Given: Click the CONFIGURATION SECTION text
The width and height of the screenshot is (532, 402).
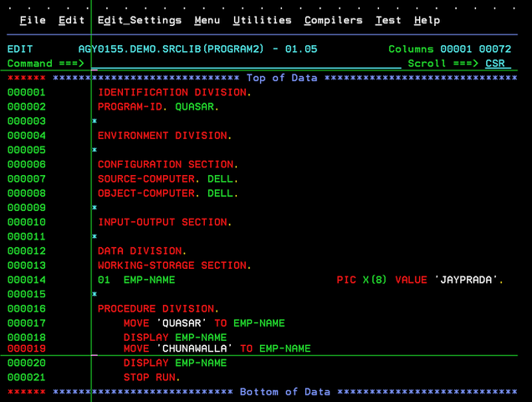Looking at the screenshot, I should click(168, 164).
